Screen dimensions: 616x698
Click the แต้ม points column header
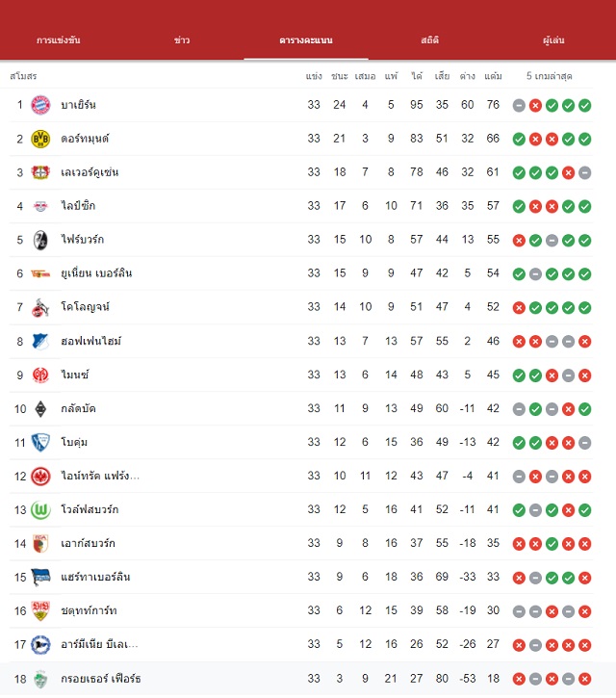[493, 76]
